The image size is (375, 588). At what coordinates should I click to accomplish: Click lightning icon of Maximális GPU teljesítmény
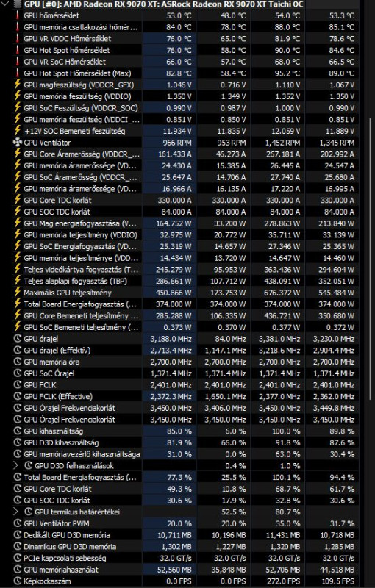pyautogui.click(x=17, y=293)
